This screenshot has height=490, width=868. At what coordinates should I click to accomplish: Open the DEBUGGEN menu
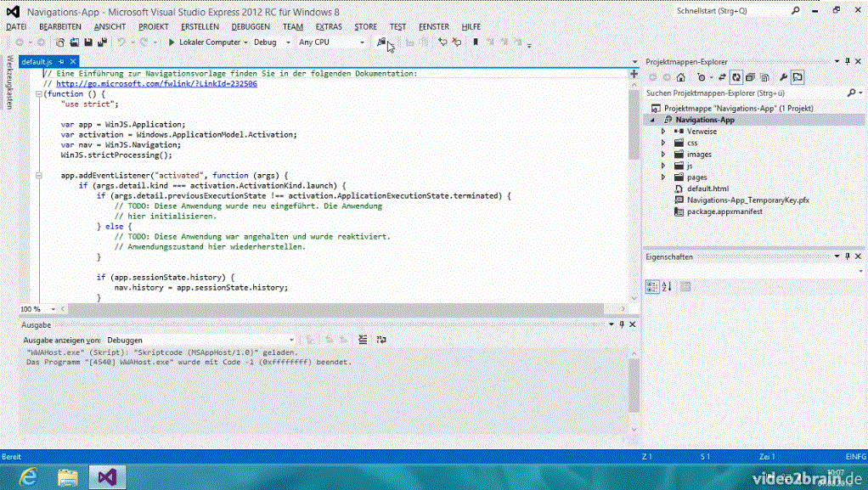(251, 26)
